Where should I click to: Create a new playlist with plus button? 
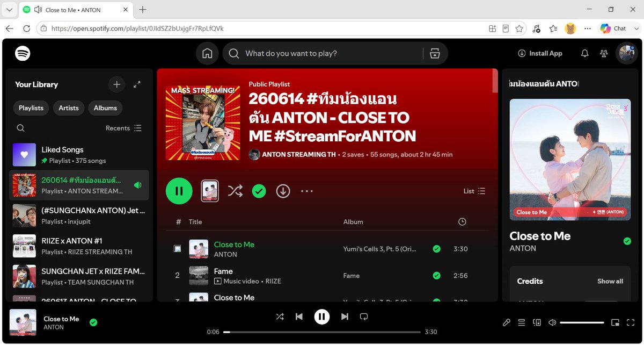click(x=116, y=84)
